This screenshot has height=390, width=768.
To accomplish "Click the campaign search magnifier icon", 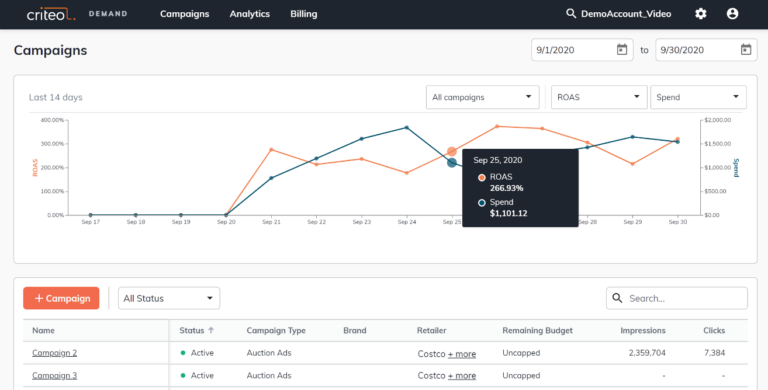I will 617,298.
